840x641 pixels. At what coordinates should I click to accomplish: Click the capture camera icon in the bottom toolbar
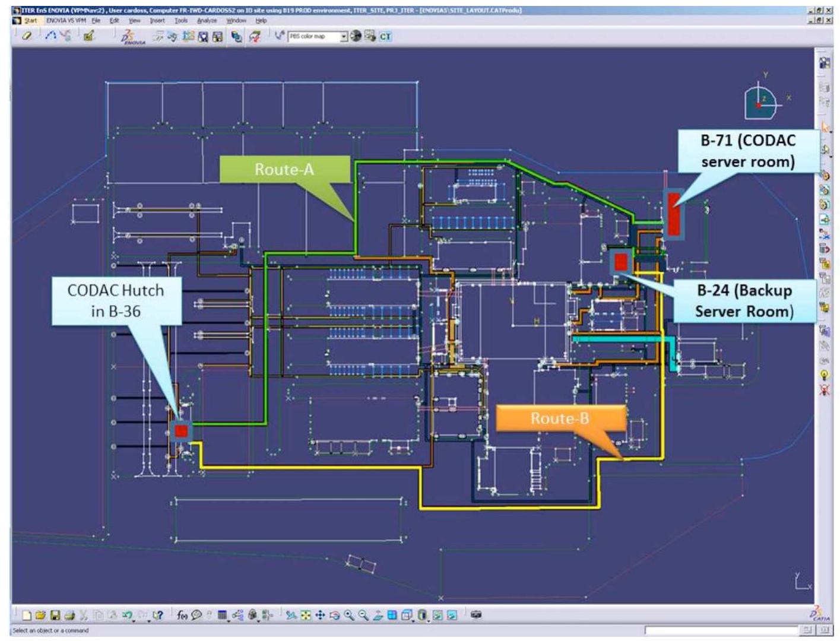(x=476, y=615)
